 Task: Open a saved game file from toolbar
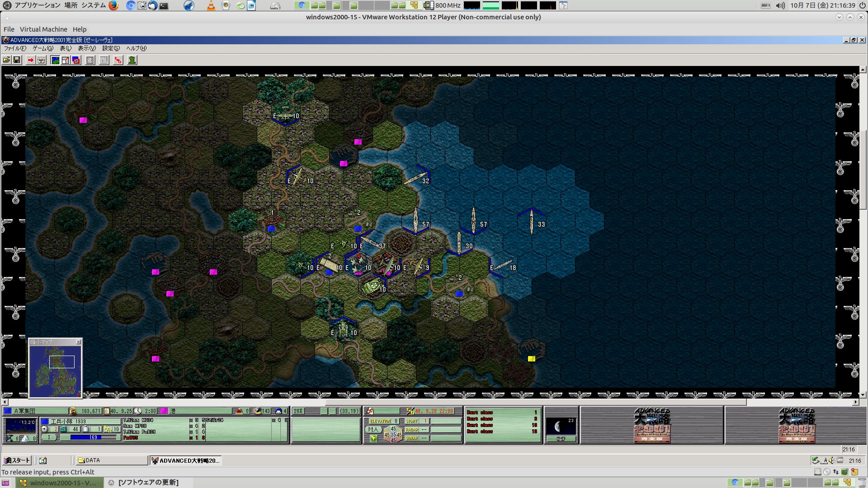(x=6, y=60)
